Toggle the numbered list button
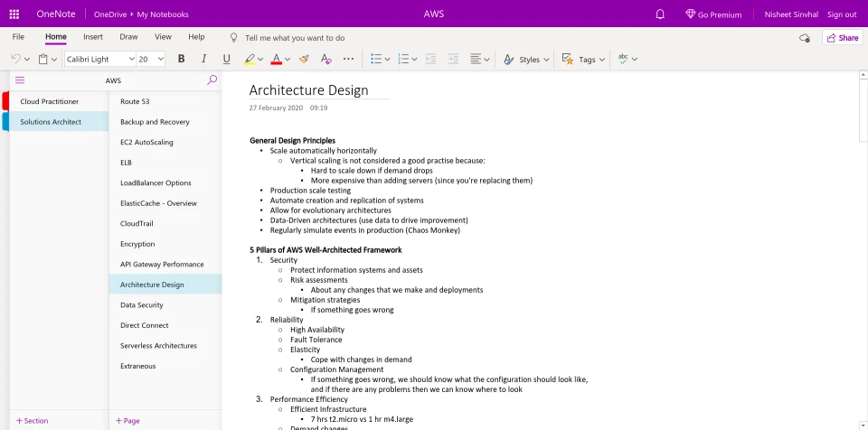Screen dimensions: 868x430 403,59
